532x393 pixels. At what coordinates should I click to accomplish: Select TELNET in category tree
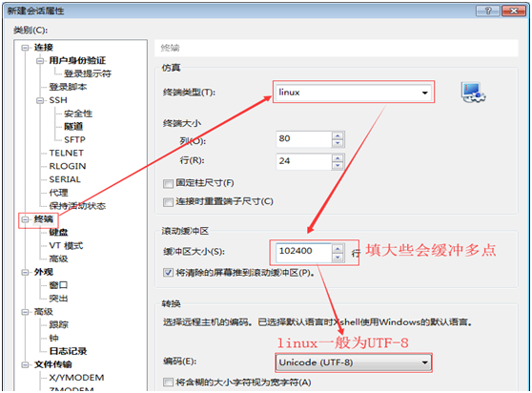pyautogui.click(x=66, y=153)
